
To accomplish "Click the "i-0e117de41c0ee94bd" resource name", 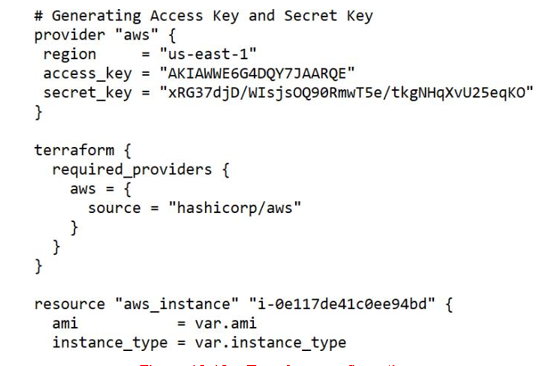I will (x=342, y=304).
